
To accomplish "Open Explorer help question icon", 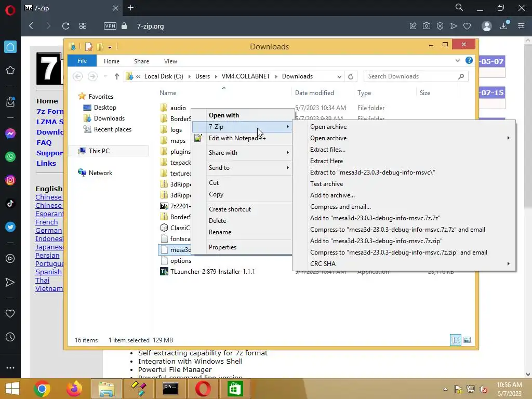I will (469, 60).
